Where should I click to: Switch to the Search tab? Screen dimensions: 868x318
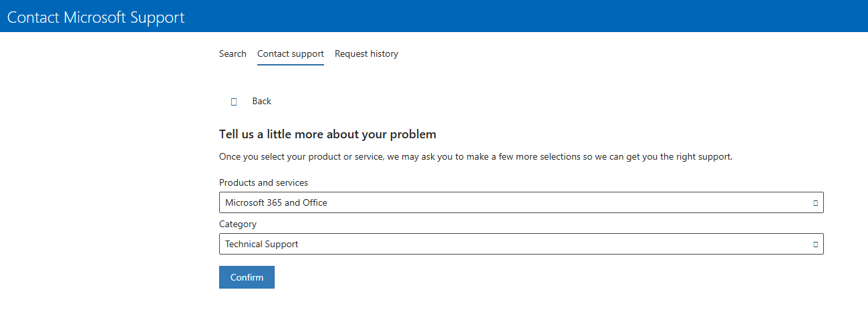(x=233, y=53)
